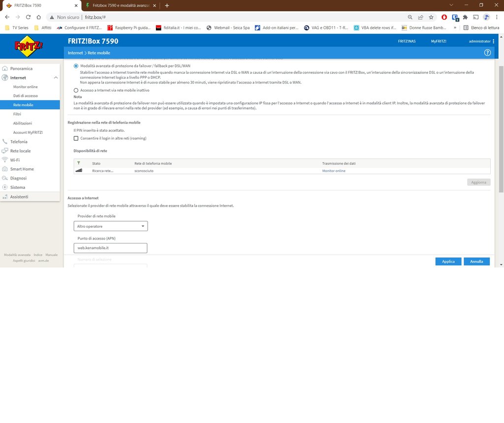
Task: Click the Panoramica home icon
Action: (x=5, y=68)
